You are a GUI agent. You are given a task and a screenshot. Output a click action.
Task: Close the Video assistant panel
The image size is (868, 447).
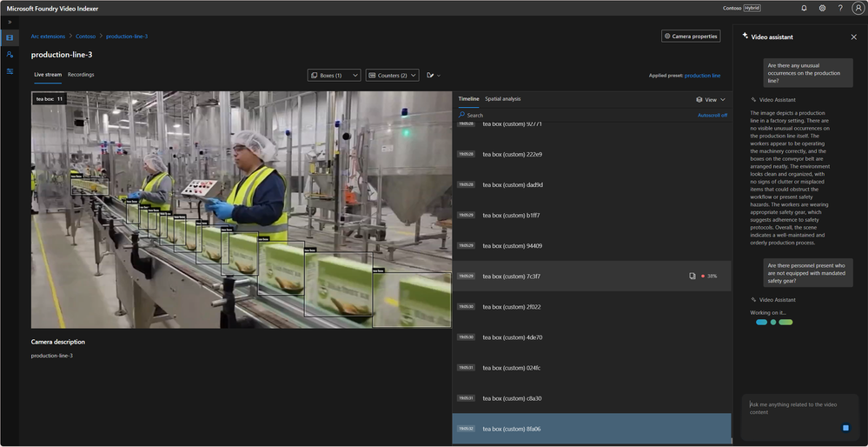(x=853, y=37)
